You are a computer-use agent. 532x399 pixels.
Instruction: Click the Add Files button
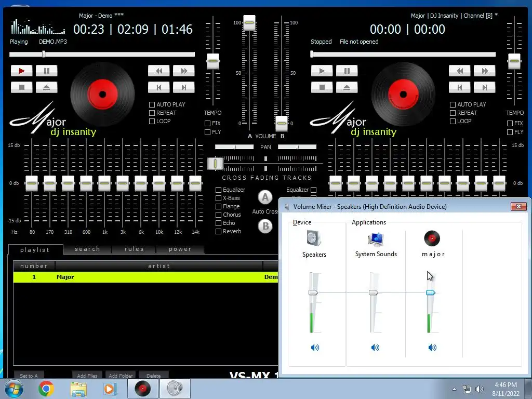pos(87,375)
